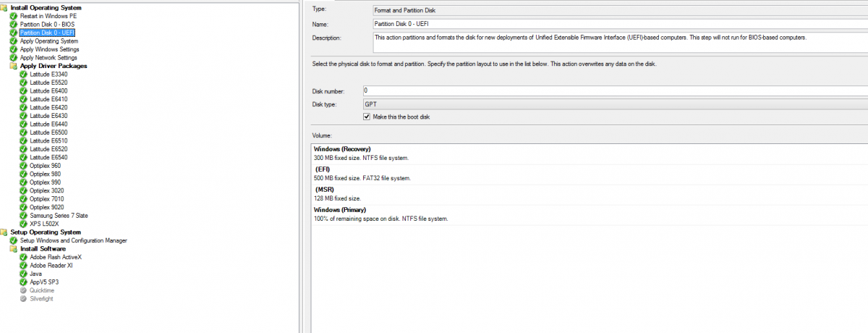Toggle Make this the boot disk checkbox

pos(367,117)
